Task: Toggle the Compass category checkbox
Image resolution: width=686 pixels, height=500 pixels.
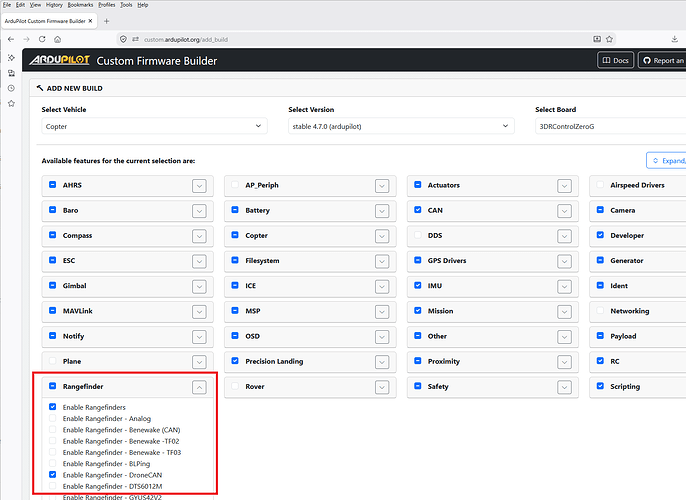Action: 52,235
